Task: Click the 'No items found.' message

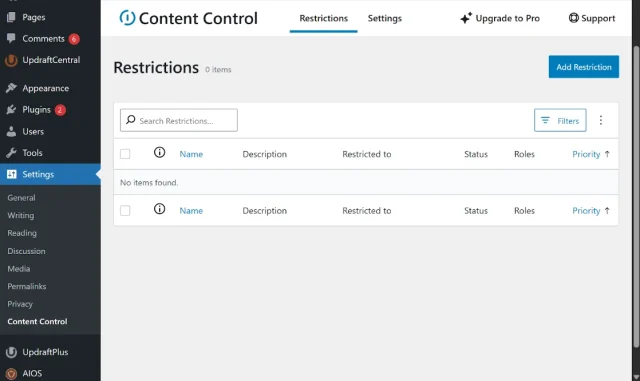Action: [x=149, y=183]
